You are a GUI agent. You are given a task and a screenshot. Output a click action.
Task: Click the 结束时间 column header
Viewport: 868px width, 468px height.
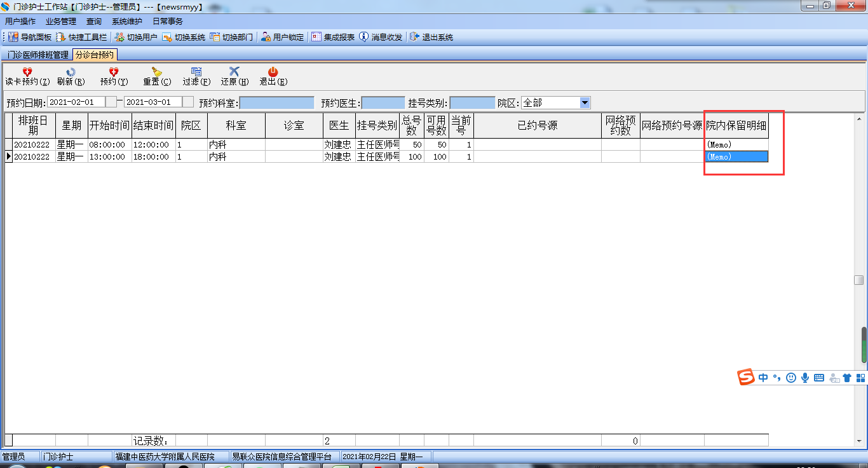click(153, 126)
